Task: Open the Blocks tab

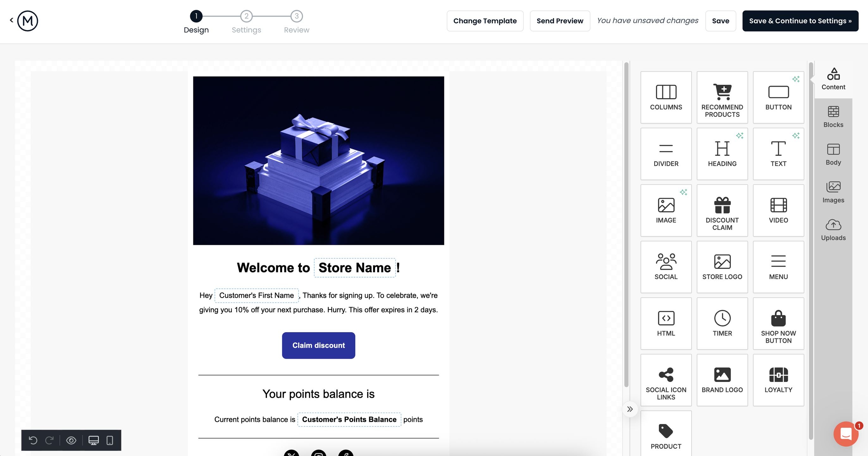Action: [833, 117]
